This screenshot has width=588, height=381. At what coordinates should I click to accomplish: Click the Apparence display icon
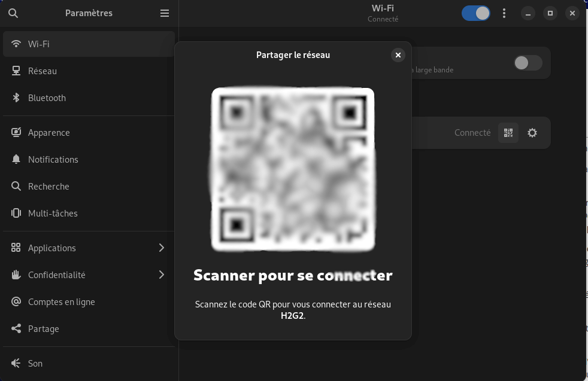click(x=16, y=132)
